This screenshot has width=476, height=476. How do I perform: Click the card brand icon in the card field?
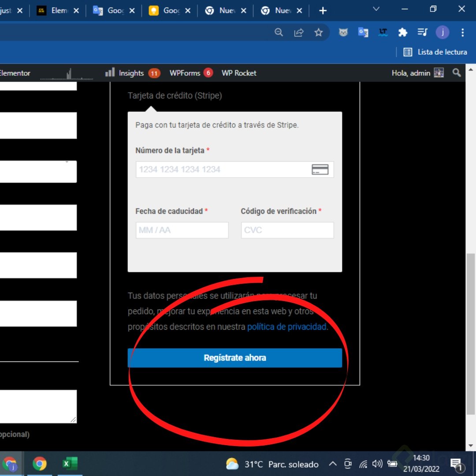tap(320, 169)
